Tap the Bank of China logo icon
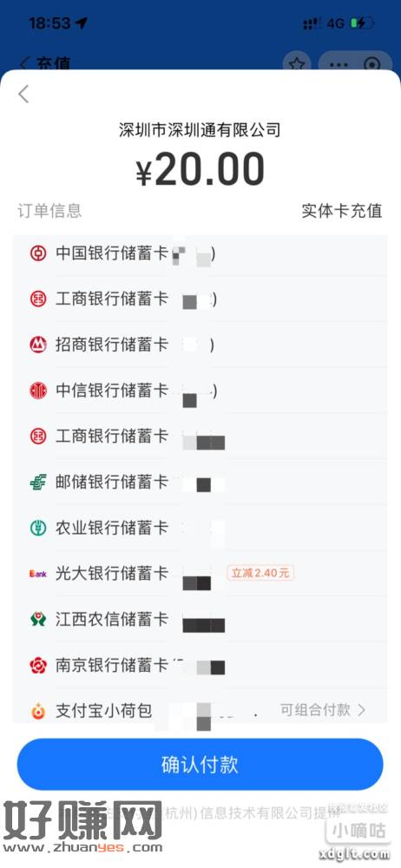Screen dimensions: 401x868 [x=38, y=254]
